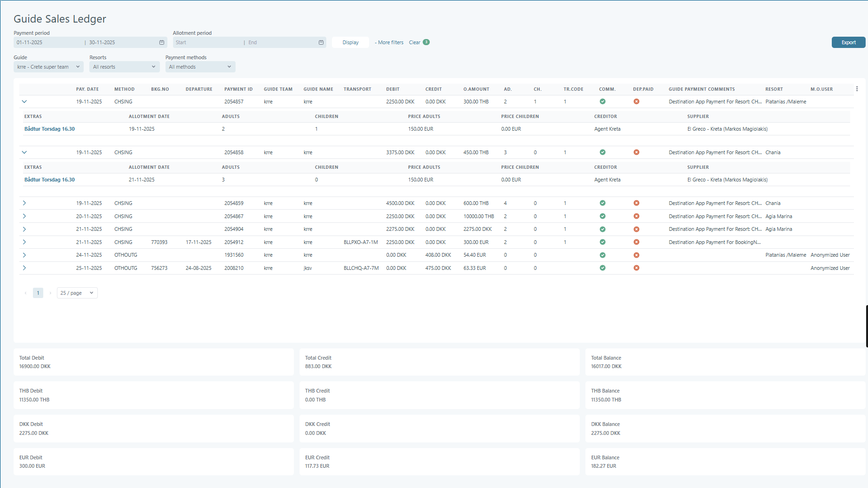Change the 25 / page size selector
This screenshot has height=488, width=868.
77,293
